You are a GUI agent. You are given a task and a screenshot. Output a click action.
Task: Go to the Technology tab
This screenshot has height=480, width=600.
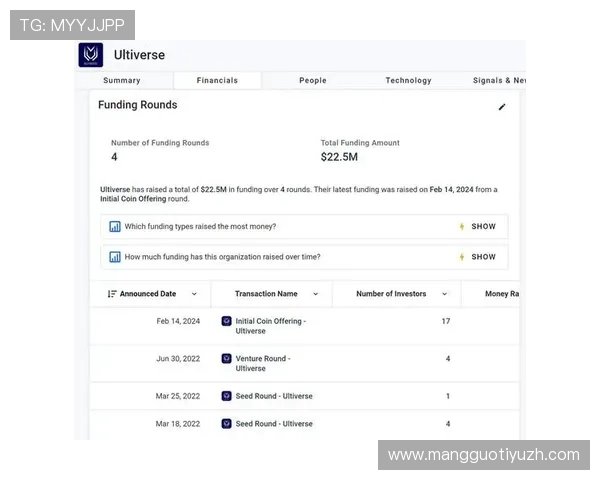coord(408,81)
